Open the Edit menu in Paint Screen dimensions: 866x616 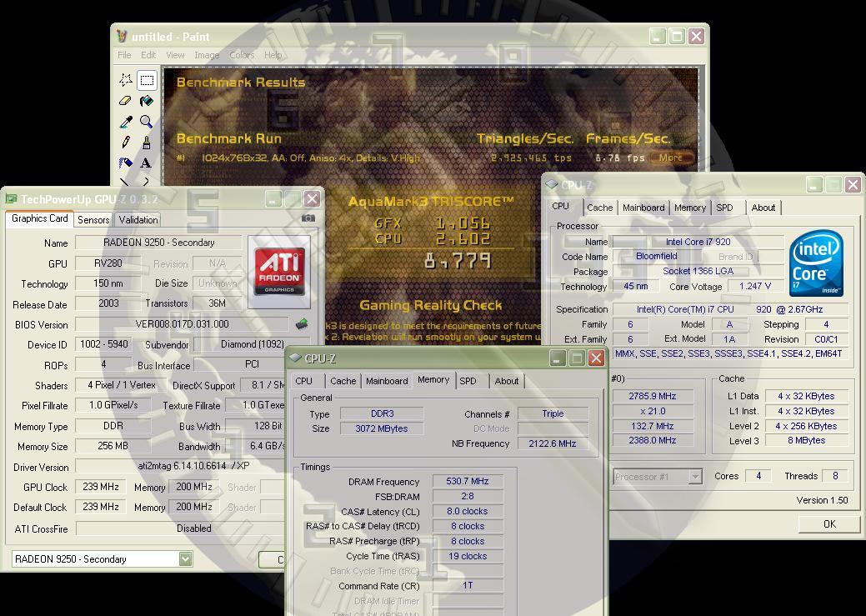[x=148, y=55]
